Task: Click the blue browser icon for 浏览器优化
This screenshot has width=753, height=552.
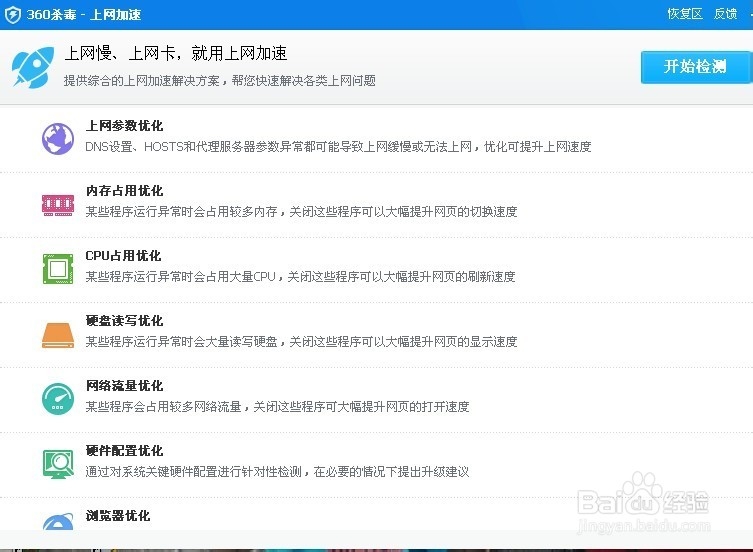Action: point(58,521)
